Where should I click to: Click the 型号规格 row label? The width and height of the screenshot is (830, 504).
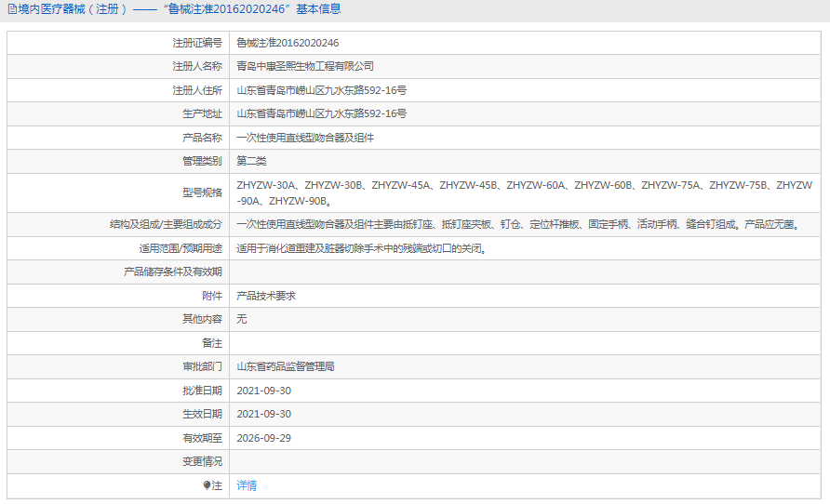pyautogui.click(x=202, y=192)
